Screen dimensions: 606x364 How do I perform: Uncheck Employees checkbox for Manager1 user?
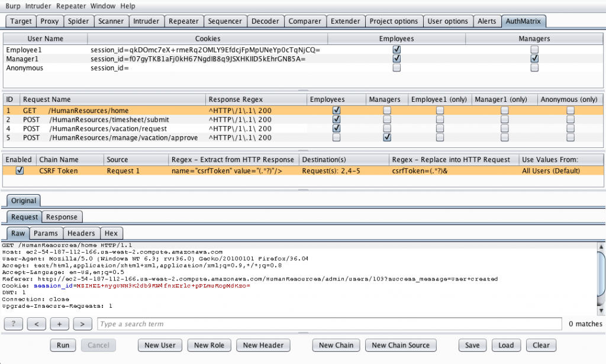[397, 59]
